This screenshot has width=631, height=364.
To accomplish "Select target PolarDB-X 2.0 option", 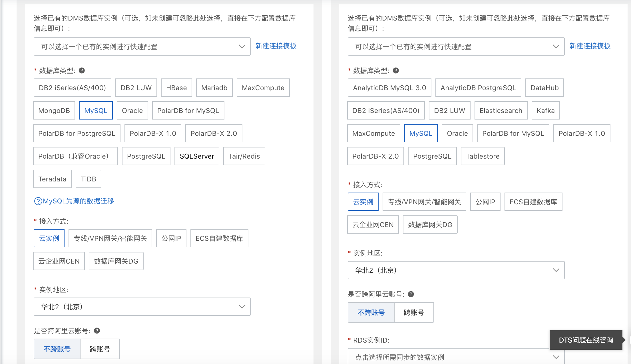I will pos(375,156).
